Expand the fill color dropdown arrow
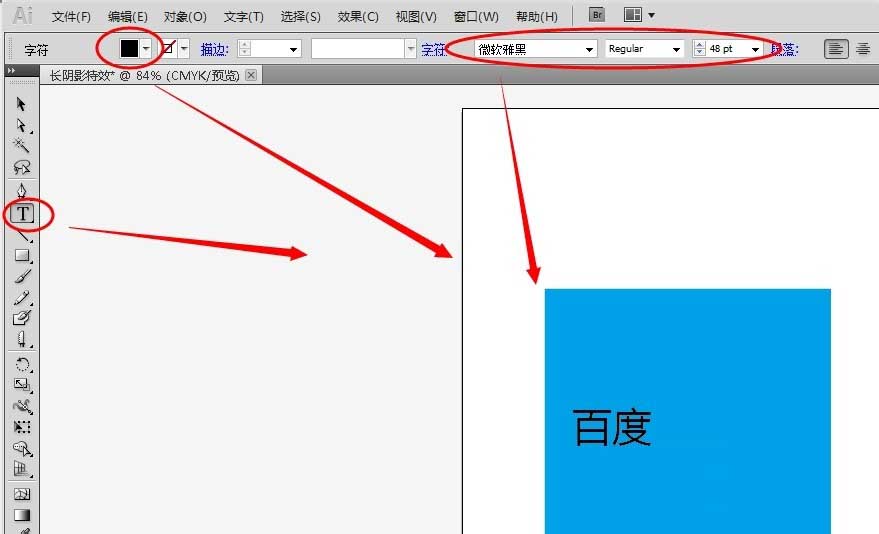 tap(146, 49)
